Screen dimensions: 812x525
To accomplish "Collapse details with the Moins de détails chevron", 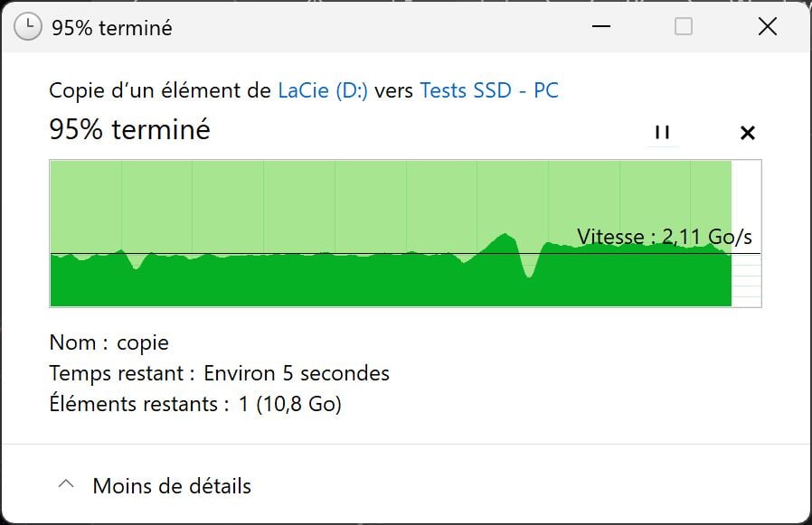I will point(66,483).
